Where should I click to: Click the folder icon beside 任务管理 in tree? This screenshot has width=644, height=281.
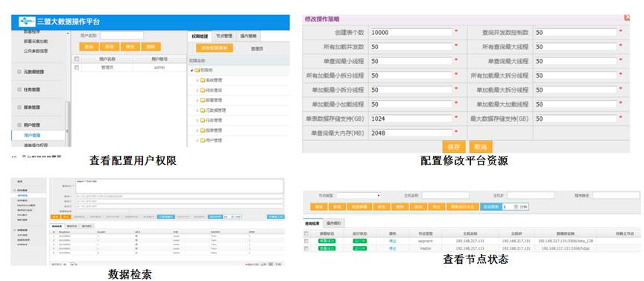click(x=203, y=120)
